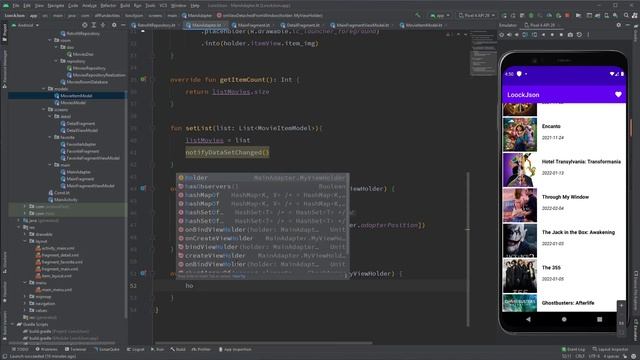The image size is (640, 360).
Task: Click the Debug app bug icon
Action: pyautogui.click(x=531, y=16)
